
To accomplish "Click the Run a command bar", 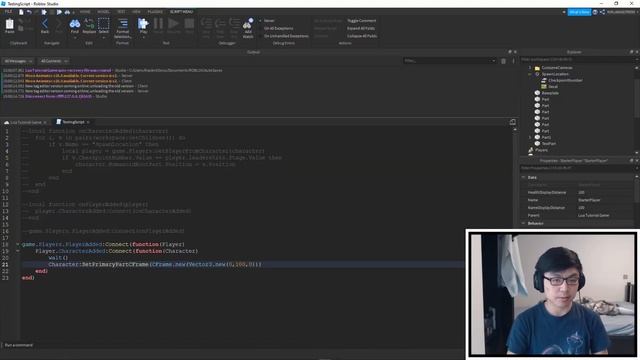I will pos(233,345).
